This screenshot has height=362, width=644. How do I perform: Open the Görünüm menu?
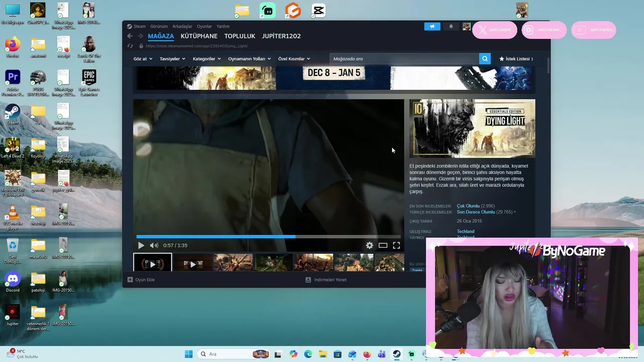point(159,26)
